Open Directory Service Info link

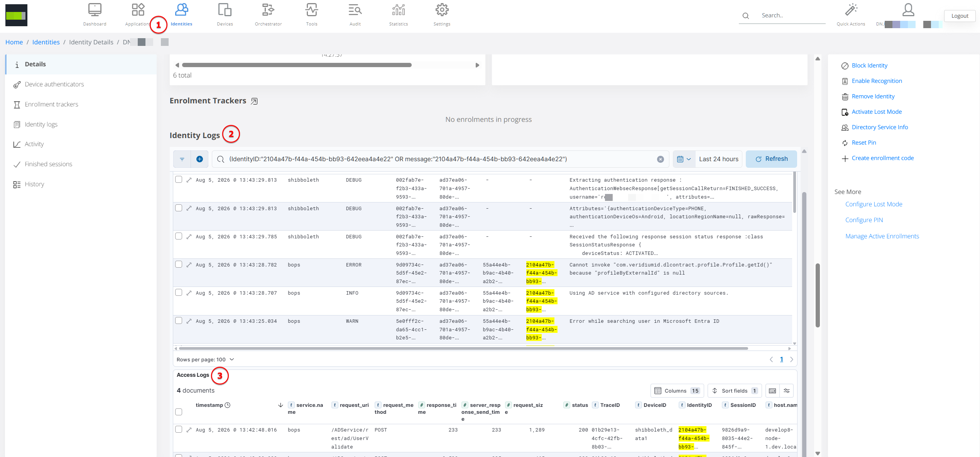tap(880, 127)
